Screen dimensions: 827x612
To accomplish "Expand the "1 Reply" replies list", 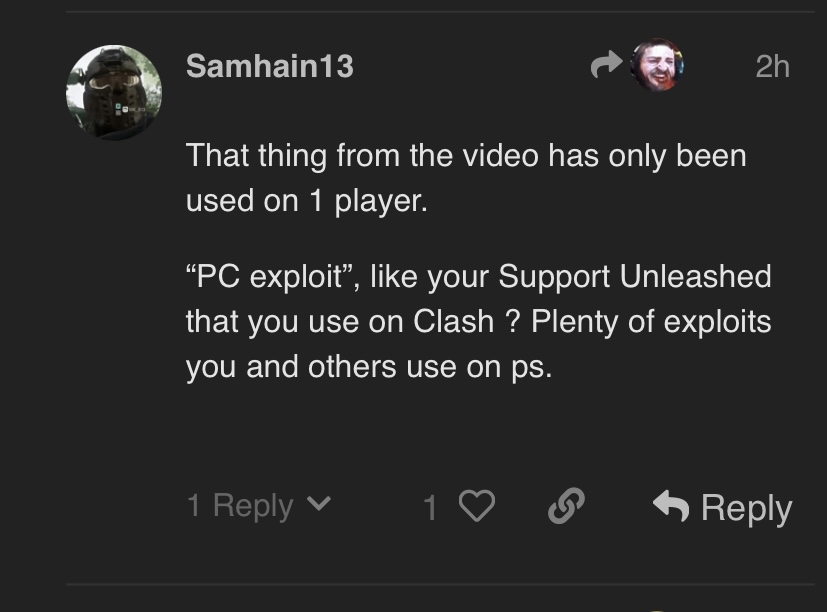I will pos(240,506).
